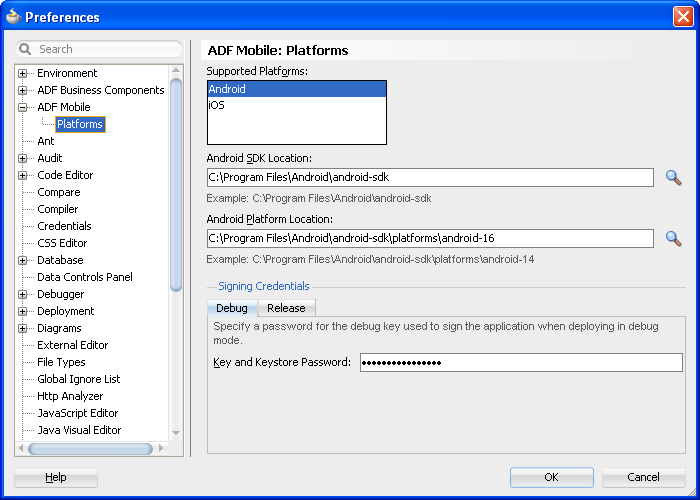Close the Preferences dialog
700x500 pixels.
[683, 17]
